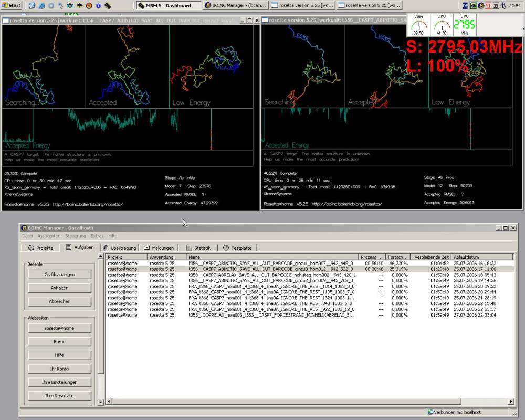This screenshot has height=420, width=525.
Task: Click the sidebar scroll up arrow
Action: (100, 256)
